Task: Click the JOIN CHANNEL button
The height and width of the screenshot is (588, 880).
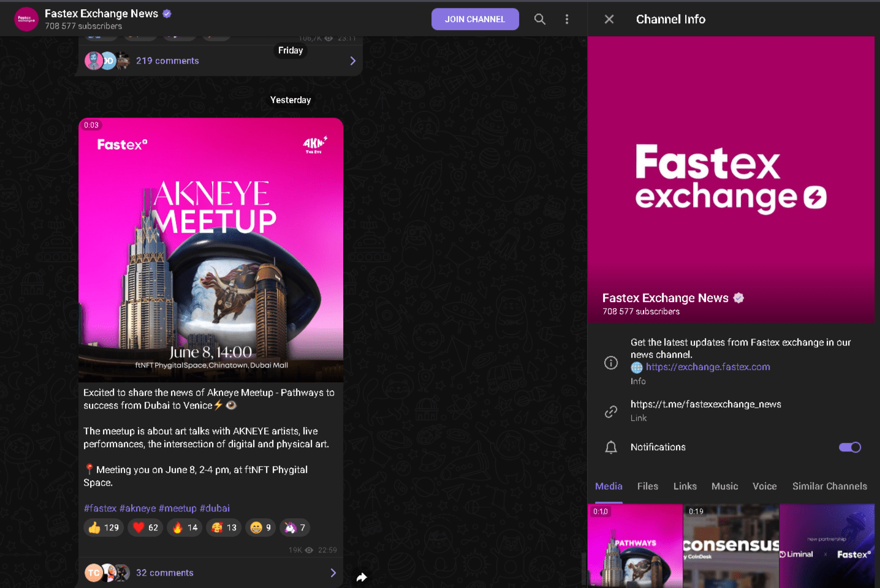Action: coord(475,19)
